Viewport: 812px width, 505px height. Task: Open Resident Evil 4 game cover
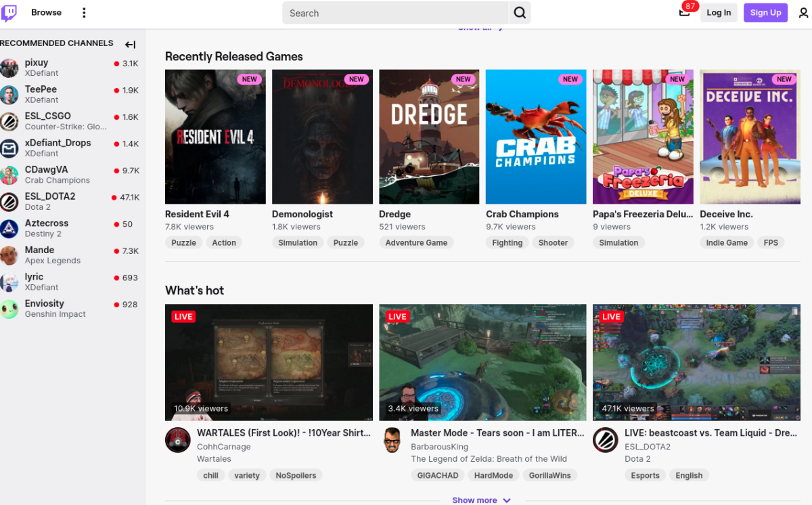tap(215, 137)
